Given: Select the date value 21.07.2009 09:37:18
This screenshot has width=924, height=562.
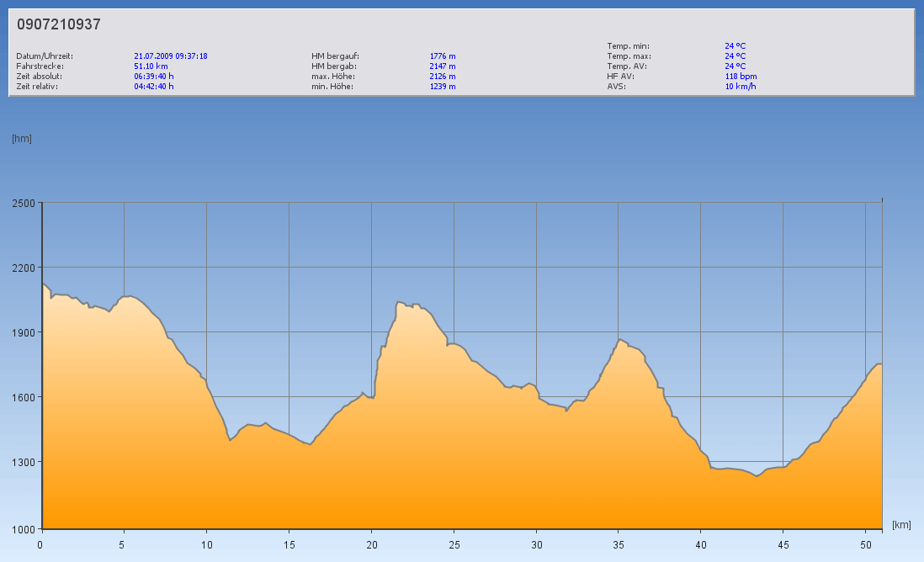Looking at the screenshot, I should pos(170,56).
